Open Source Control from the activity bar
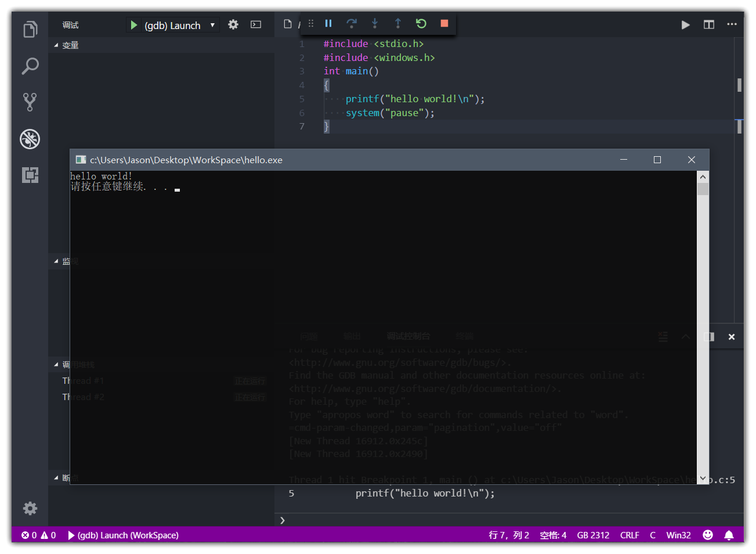756x554 pixels. (30, 102)
